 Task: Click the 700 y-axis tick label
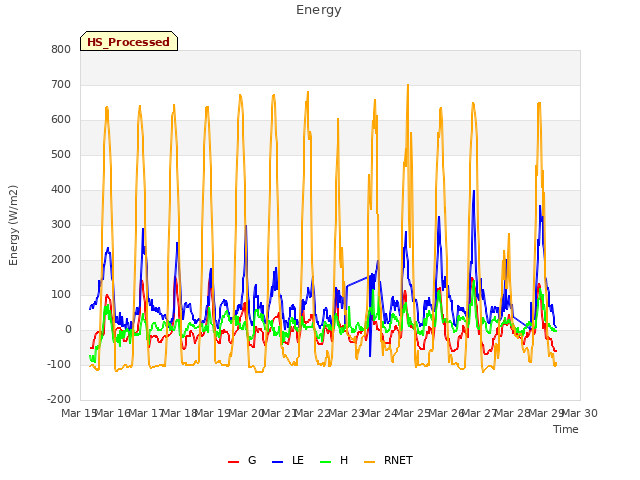point(61,84)
